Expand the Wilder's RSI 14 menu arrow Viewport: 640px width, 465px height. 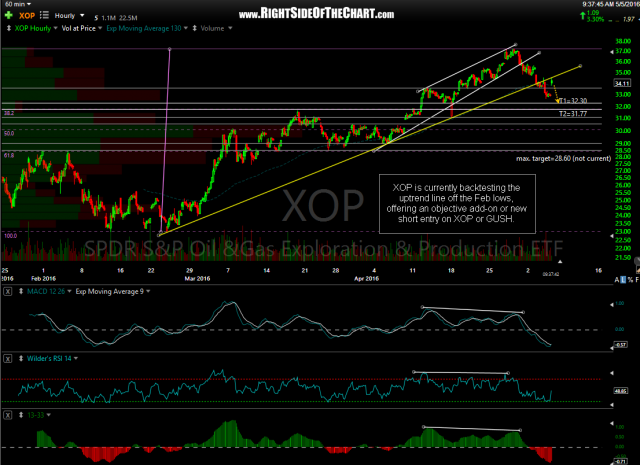pos(76,358)
